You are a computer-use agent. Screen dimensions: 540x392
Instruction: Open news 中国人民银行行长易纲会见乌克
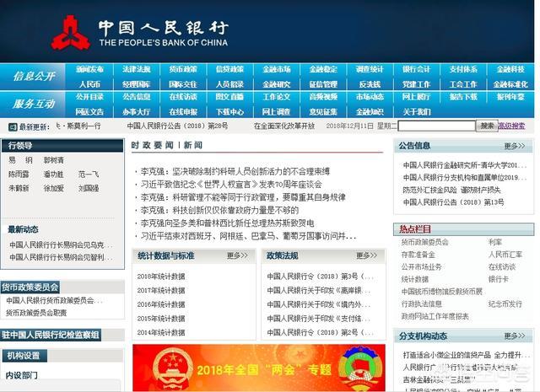pyautogui.click(x=61, y=245)
